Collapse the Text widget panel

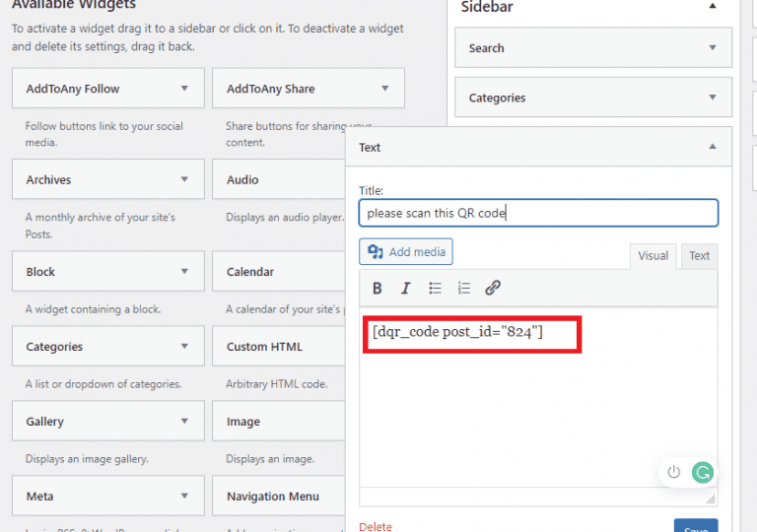(x=713, y=147)
